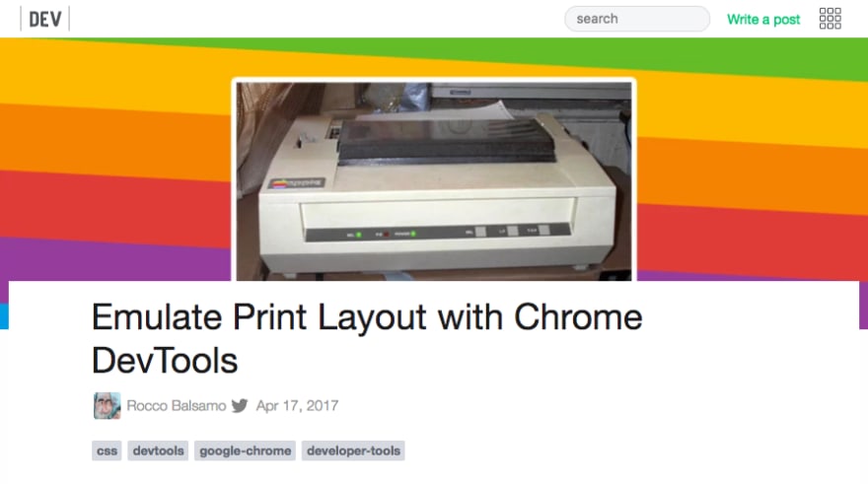Click Rocco Balsamo's avatar picture

coord(107,405)
